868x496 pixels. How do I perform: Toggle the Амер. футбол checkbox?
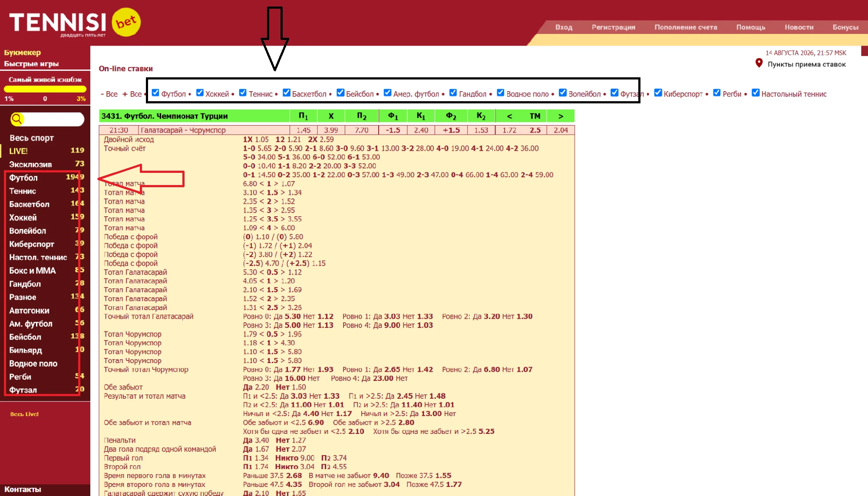[x=387, y=93]
